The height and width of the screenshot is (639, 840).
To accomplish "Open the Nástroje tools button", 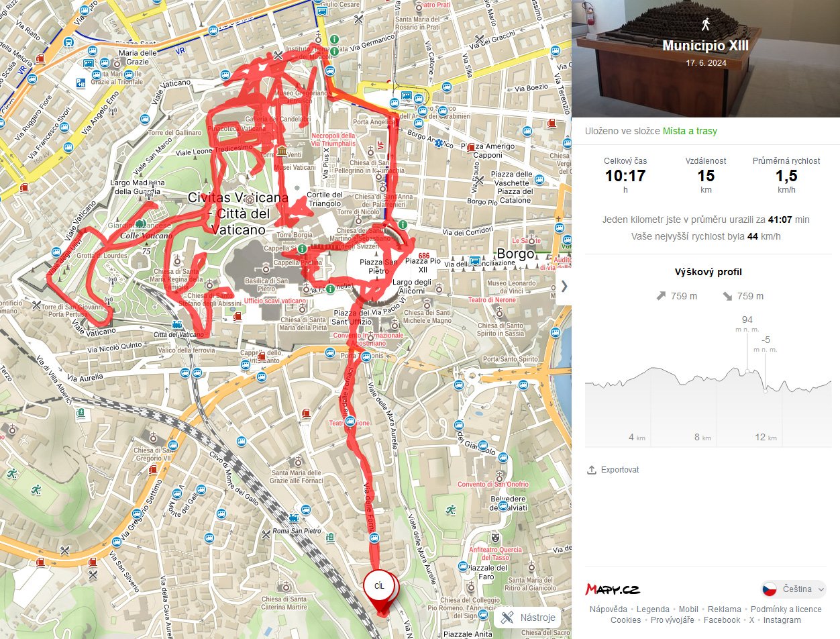I will click(x=528, y=618).
